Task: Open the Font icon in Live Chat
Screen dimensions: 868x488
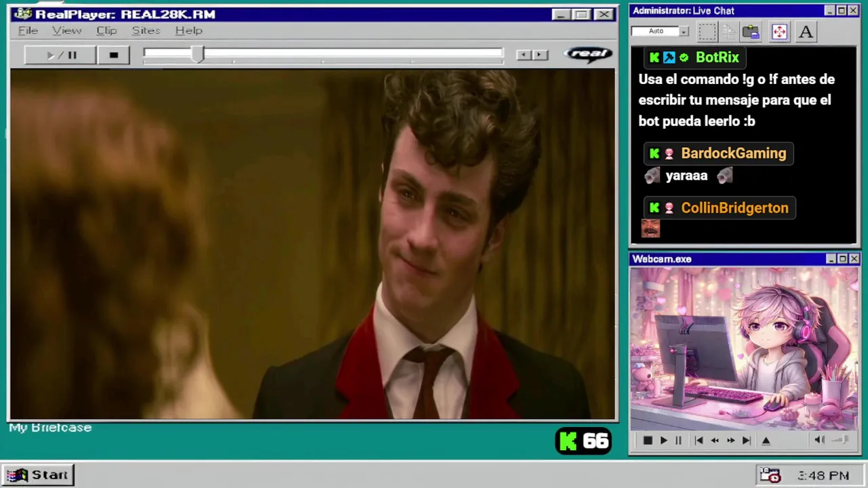Action: pos(806,31)
